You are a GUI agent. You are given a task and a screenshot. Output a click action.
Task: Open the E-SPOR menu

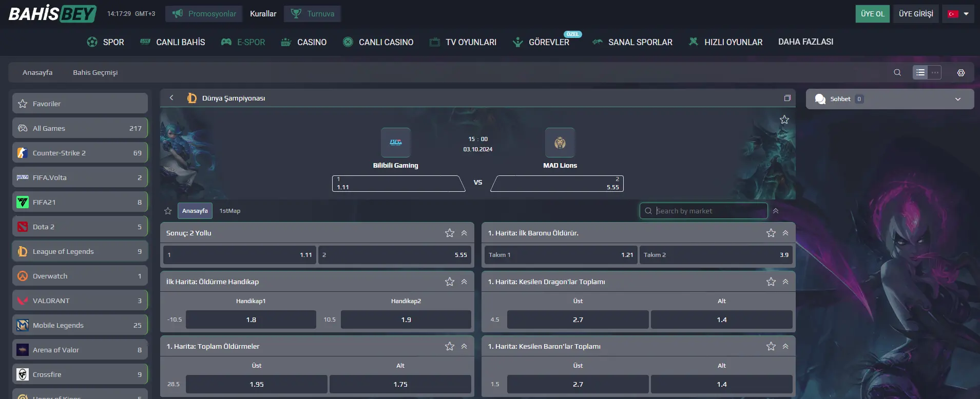[243, 42]
